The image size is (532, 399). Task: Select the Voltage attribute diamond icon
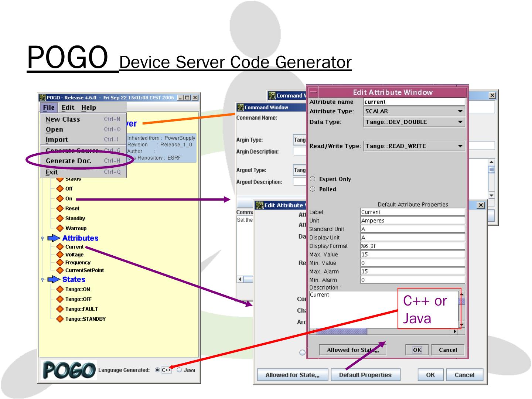(x=60, y=255)
